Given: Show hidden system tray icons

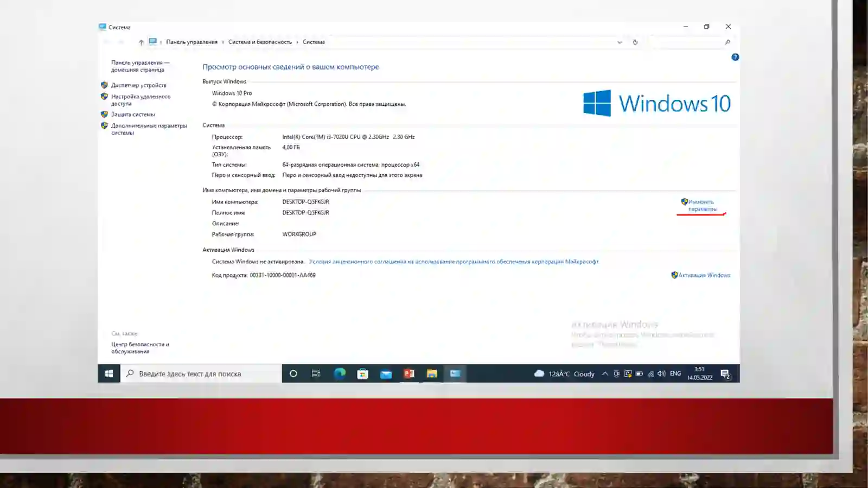Looking at the screenshot, I should coord(605,373).
